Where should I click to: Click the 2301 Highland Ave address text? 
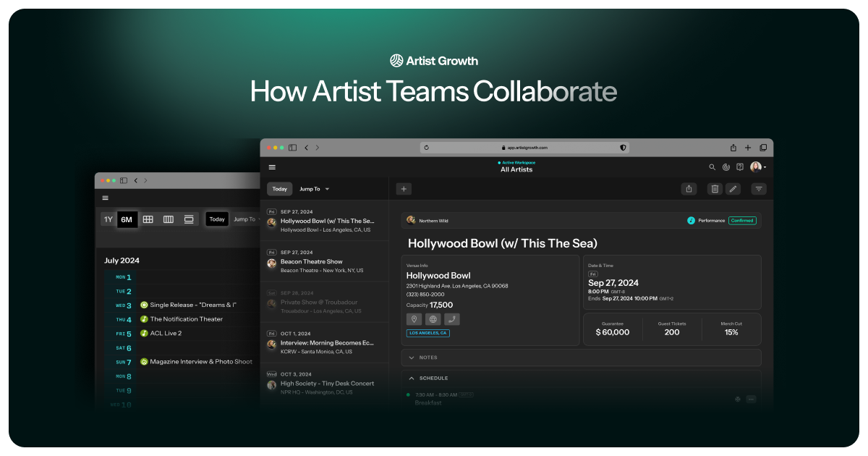click(x=457, y=286)
